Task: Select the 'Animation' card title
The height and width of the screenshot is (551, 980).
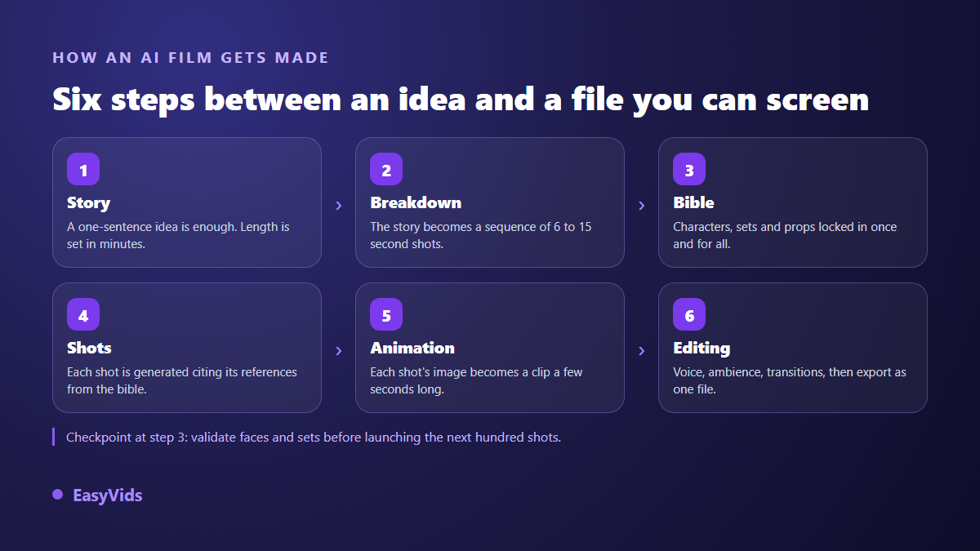Action: (412, 348)
